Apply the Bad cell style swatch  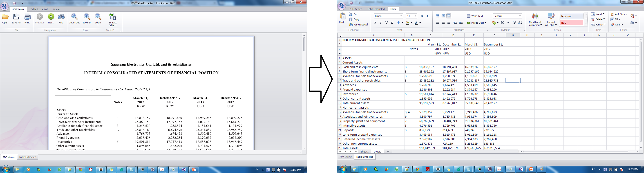click(x=572, y=23)
